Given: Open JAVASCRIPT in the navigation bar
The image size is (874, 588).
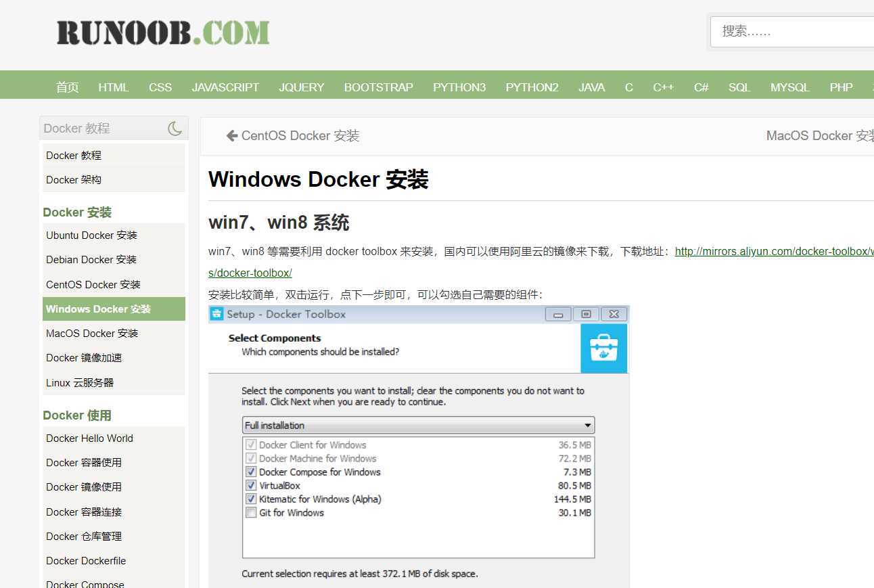Looking at the screenshot, I should point(225,87).
